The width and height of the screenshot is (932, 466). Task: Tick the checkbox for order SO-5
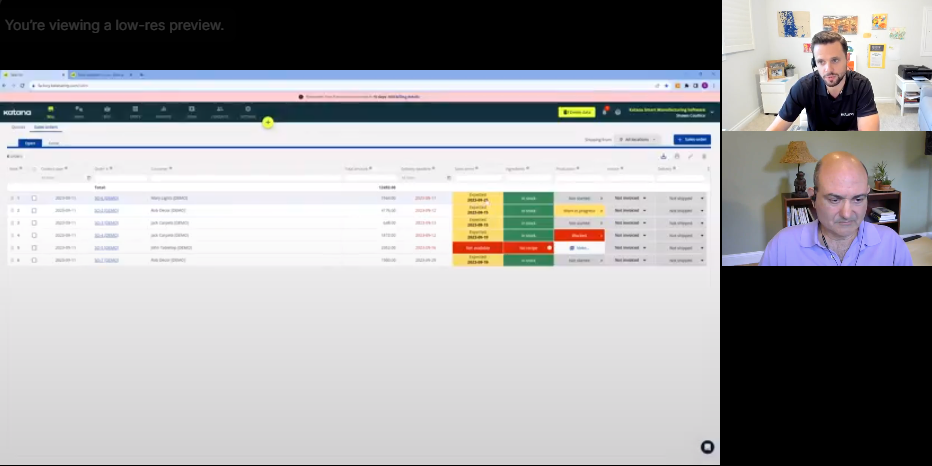tap(34, 248)
